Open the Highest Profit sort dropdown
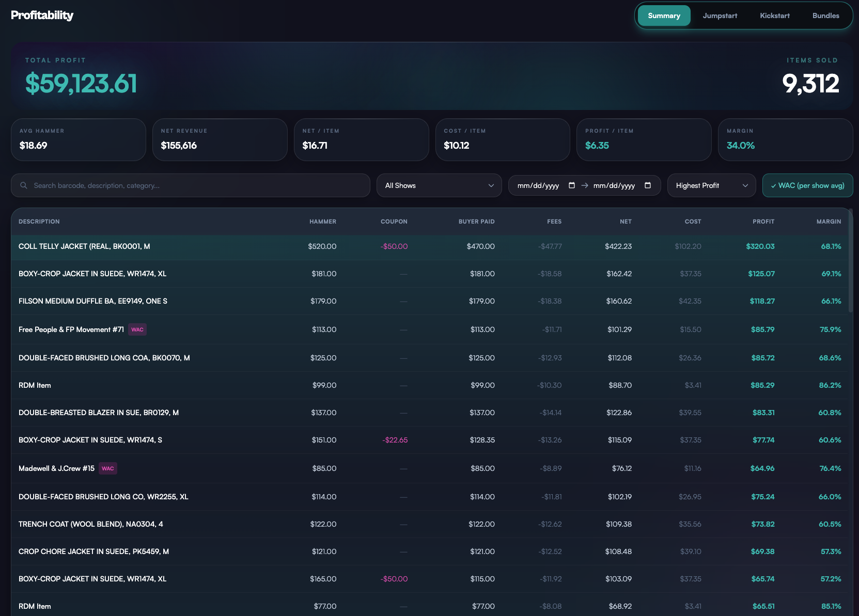Image resolution: width=859 pixels, height=616 pixels. click(711, 185)
